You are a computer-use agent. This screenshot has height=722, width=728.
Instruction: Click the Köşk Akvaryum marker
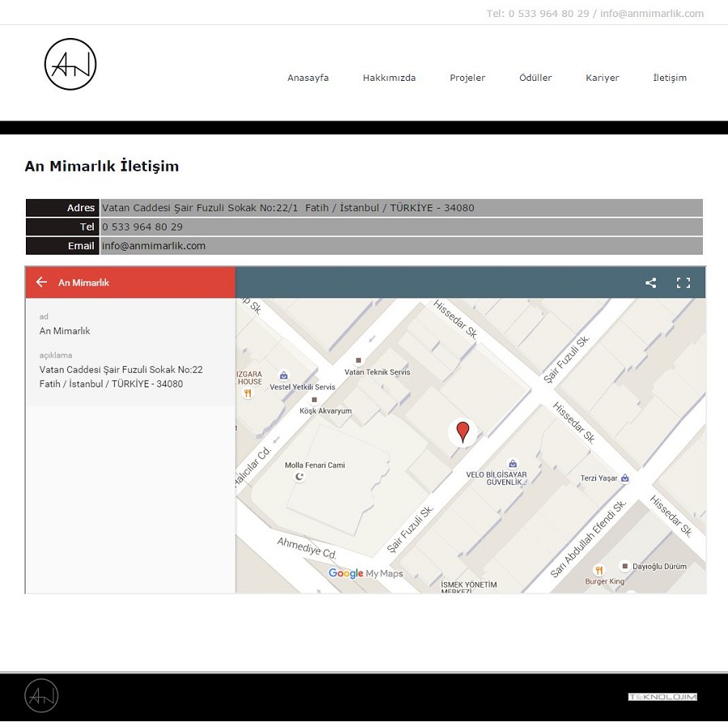pyautogui.click(x=315, y=399)
